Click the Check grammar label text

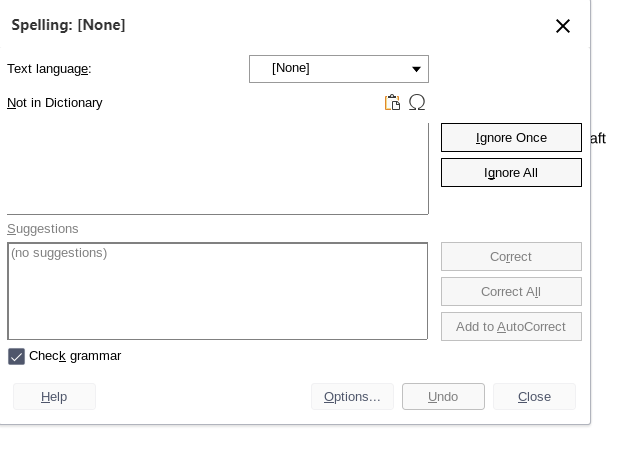(75, 356)
